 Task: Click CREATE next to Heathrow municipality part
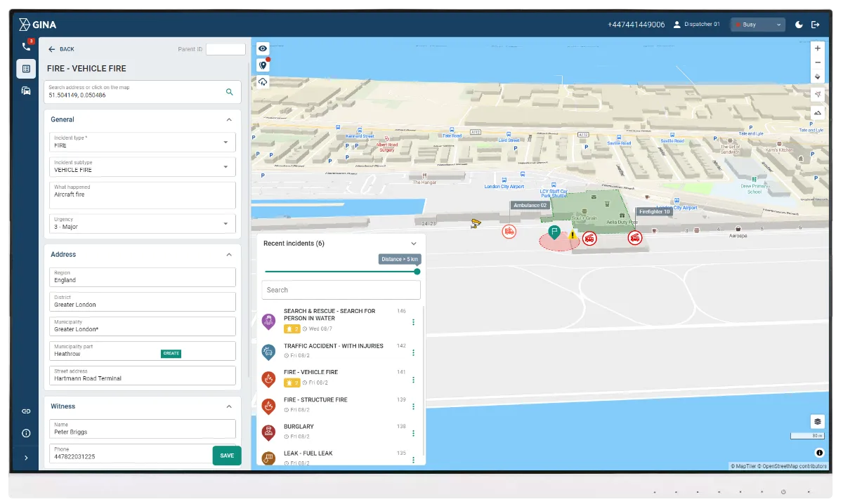171,353
